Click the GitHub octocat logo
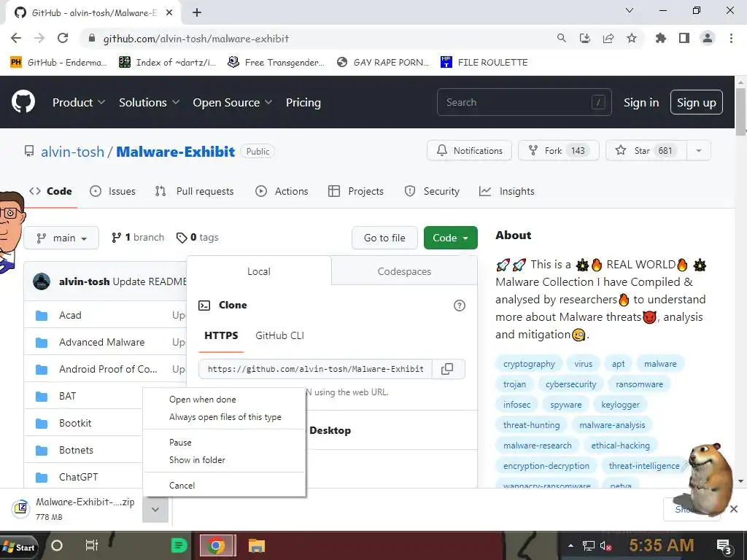 [x=23, y=102]
